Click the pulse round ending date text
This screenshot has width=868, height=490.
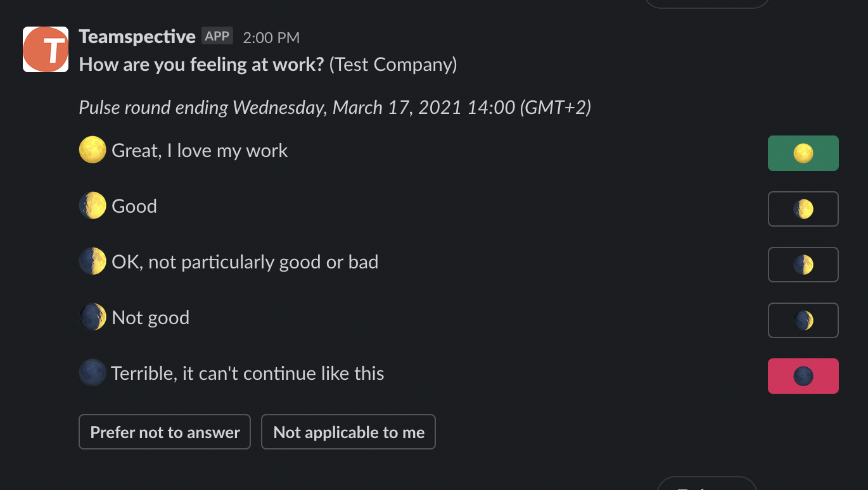click(x=335, y=108)
